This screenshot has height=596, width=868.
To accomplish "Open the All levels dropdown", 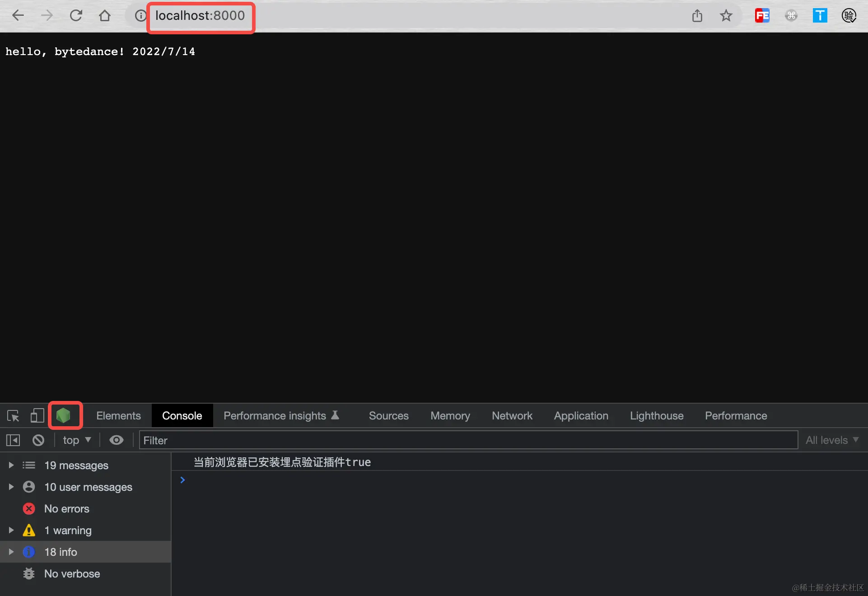I will point(832,440).
